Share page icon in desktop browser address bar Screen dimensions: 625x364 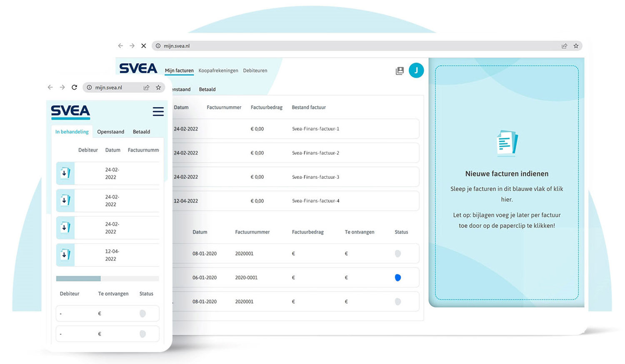(x=564, y=46)
